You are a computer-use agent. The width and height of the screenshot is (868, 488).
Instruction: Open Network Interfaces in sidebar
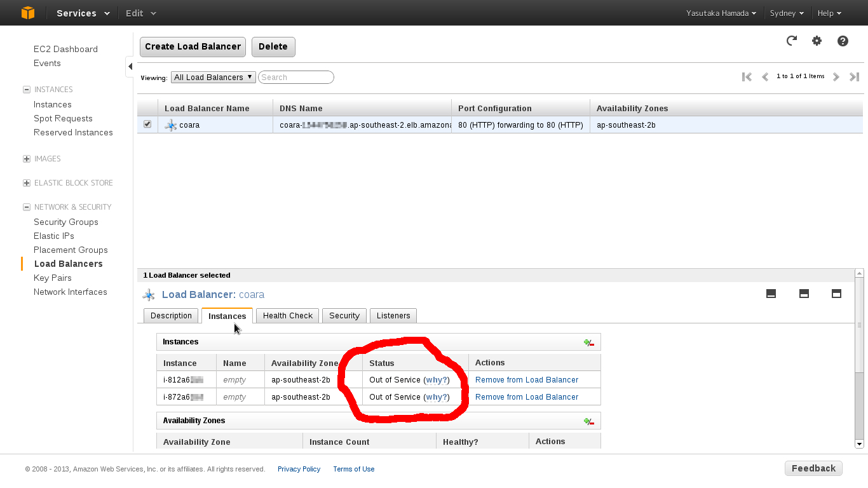point(71,292)
